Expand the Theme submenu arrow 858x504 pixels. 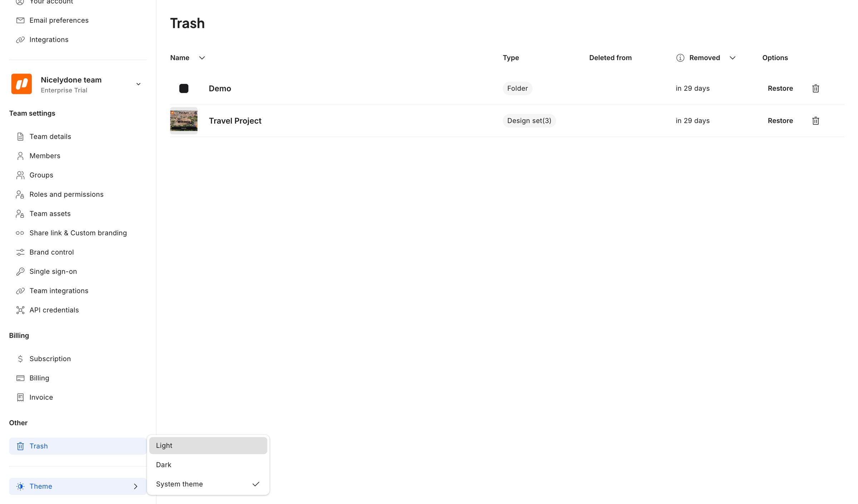tap(135, 486)
